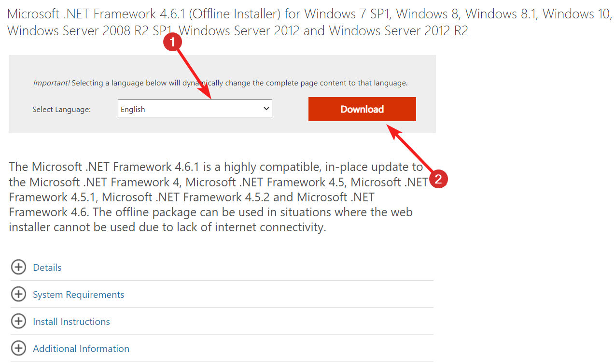This screenshot has width=615, height=364.
Task: Click the plus icon beside Details
Action: point(18,267)
